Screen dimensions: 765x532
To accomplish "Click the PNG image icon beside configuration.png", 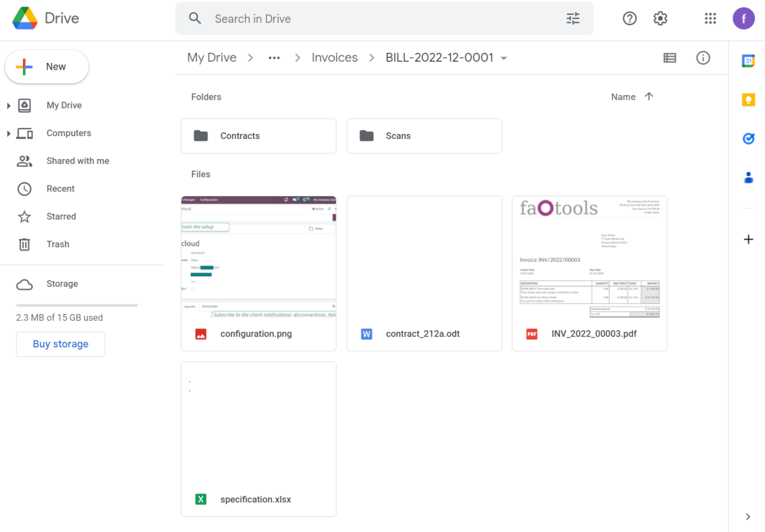I will tap(200, 334).
